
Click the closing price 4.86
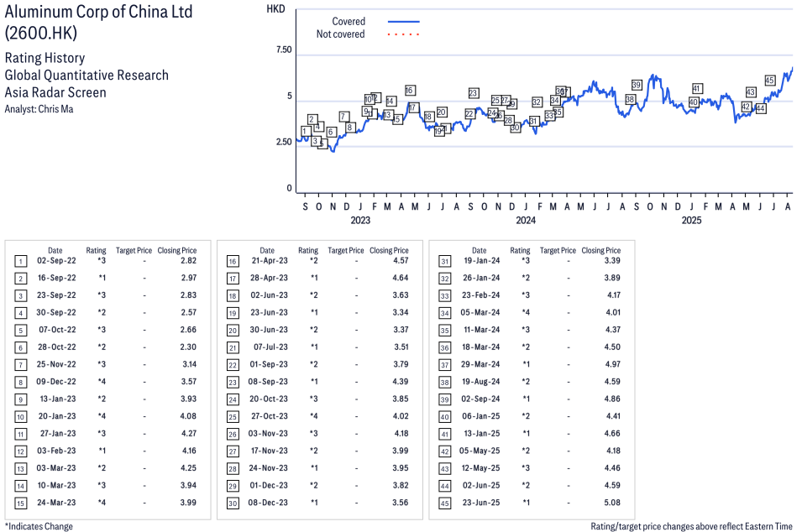pos(613,399)
